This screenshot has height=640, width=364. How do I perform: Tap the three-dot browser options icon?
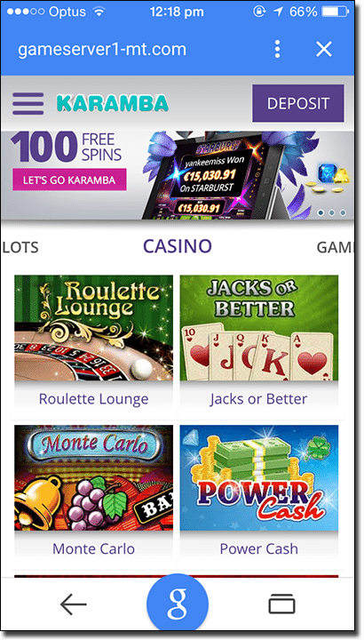point(278,49)
